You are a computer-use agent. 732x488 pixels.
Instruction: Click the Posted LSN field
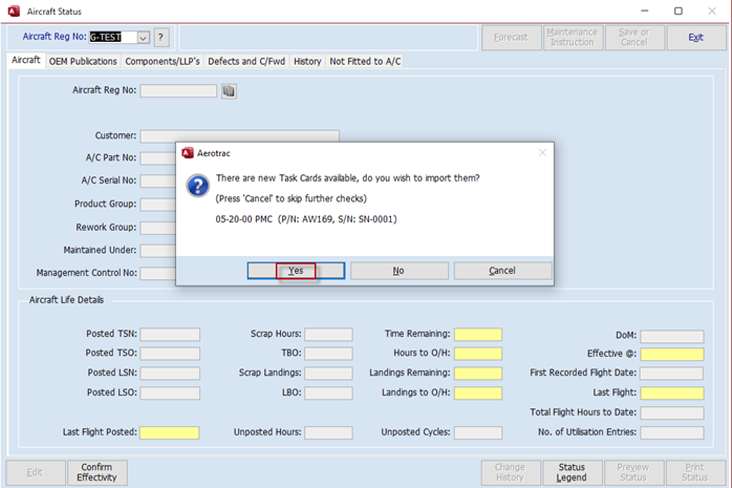pyautogui.click(x=170, y=373)
